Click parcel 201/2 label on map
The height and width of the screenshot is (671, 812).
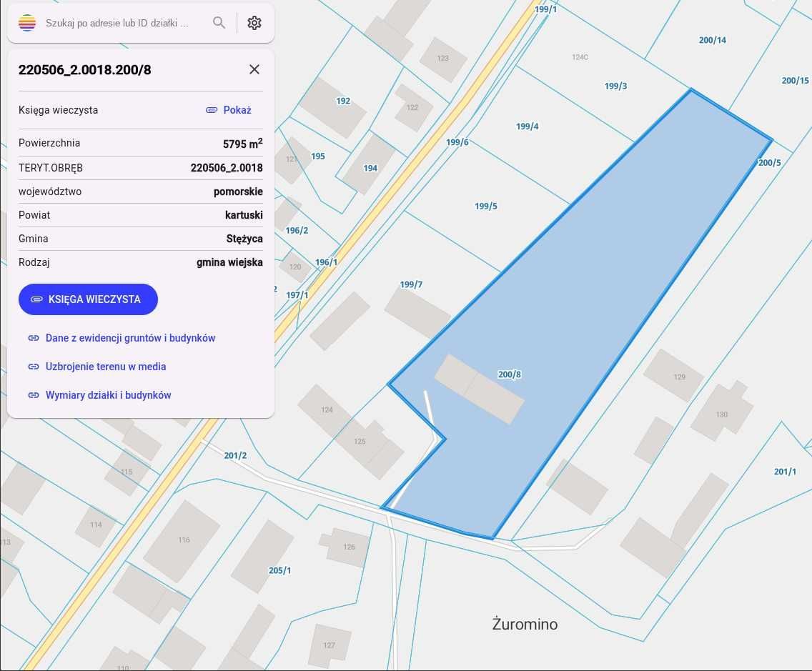pyautogui.click(x=235, y=456)
